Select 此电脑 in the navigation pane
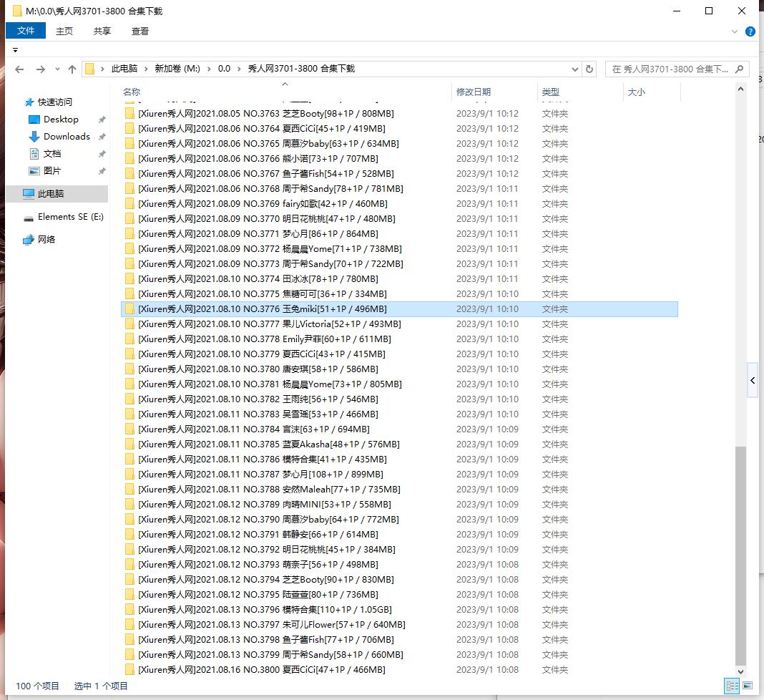Screen dimensions: 764x700 click(x=51, y=193)
